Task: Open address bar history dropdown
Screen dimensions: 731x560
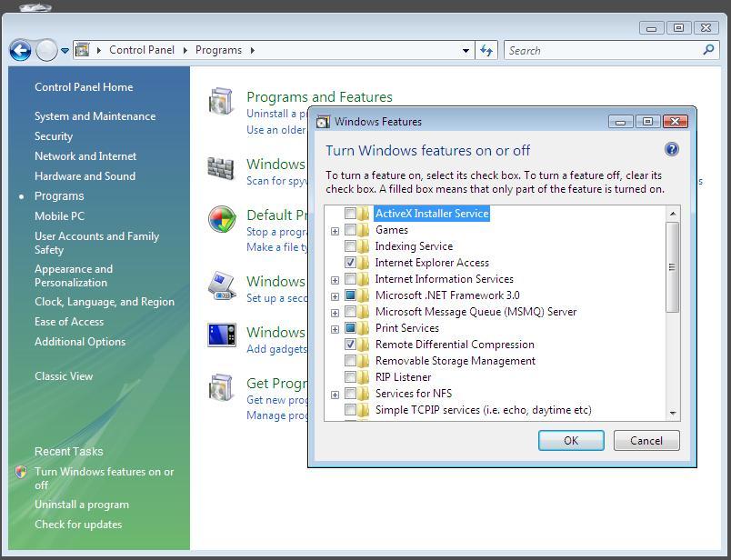Action: click(x=466, y=50)
